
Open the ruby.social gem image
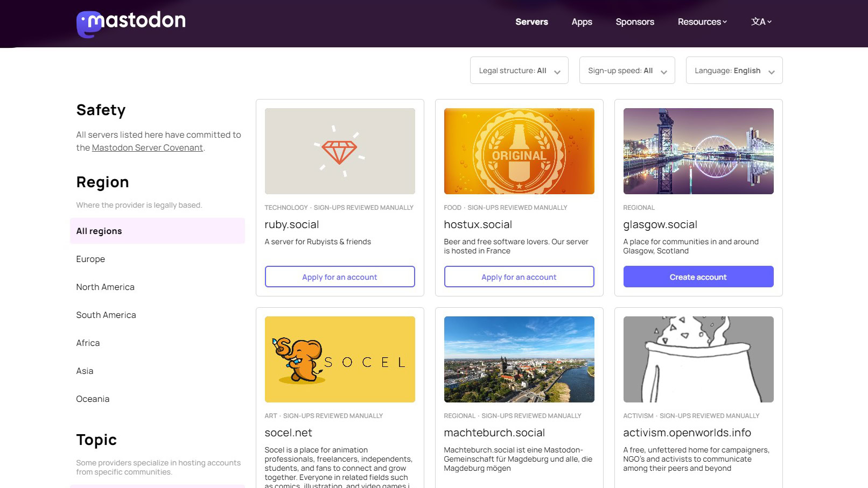340,151
